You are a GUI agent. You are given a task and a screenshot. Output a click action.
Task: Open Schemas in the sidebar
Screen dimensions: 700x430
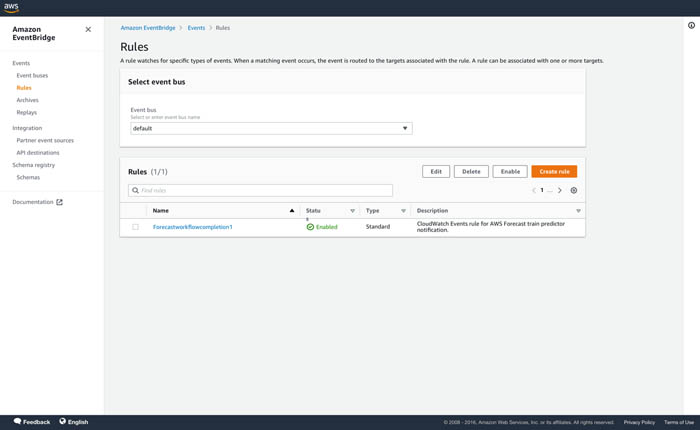click(28, 177)
